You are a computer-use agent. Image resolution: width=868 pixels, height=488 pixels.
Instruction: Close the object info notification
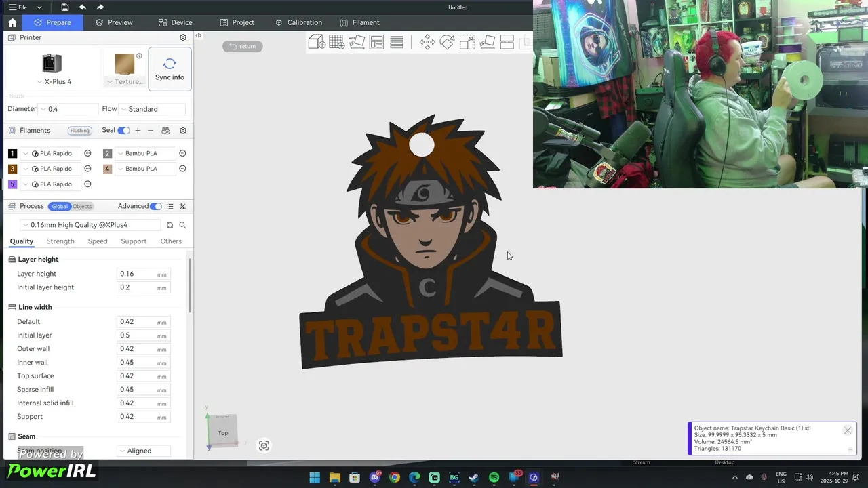848,430
